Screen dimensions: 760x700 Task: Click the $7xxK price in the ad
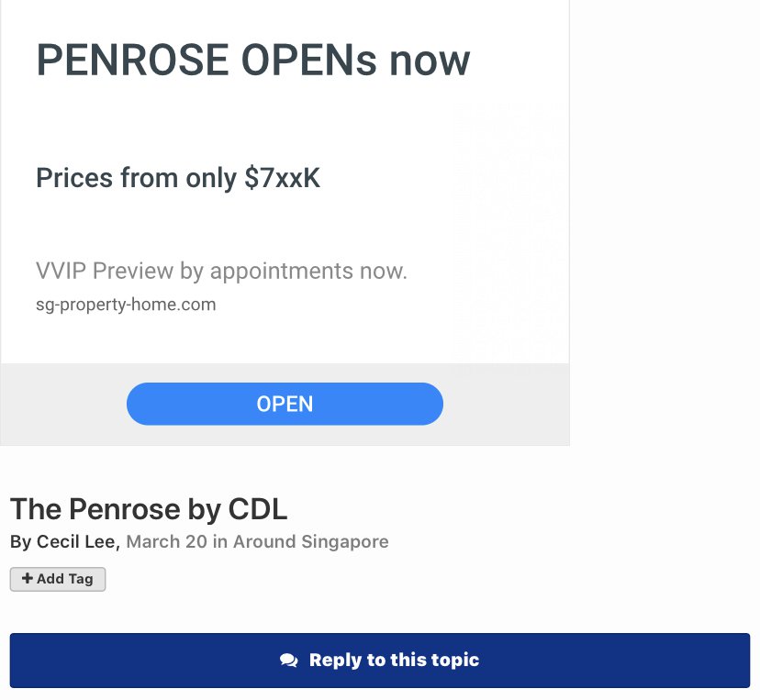pyautogui.click(x=282, y=178)
